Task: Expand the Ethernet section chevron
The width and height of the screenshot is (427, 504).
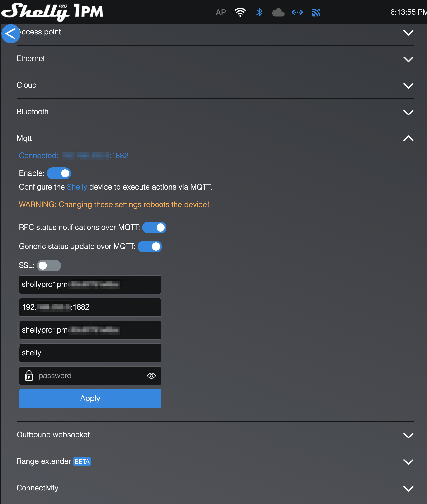Action: (x=408, y=59)
